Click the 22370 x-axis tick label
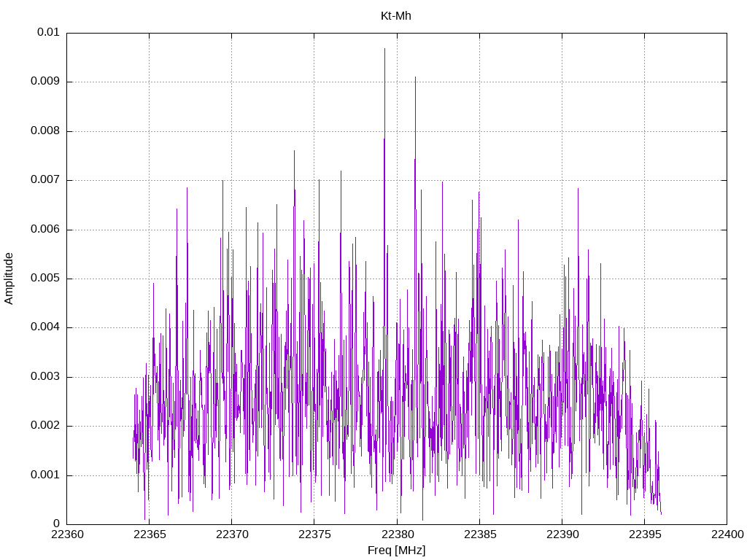747x560 pixels. [232, 534]
